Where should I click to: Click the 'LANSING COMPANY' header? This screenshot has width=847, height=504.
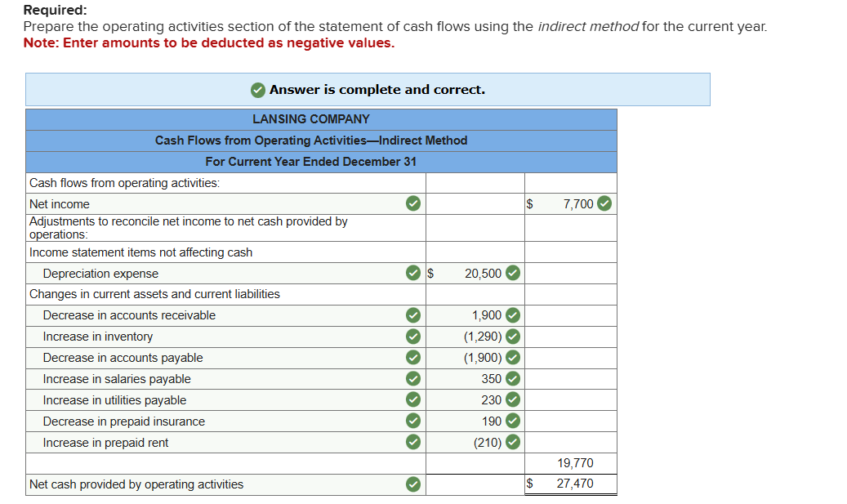click(x=311, y=118)
